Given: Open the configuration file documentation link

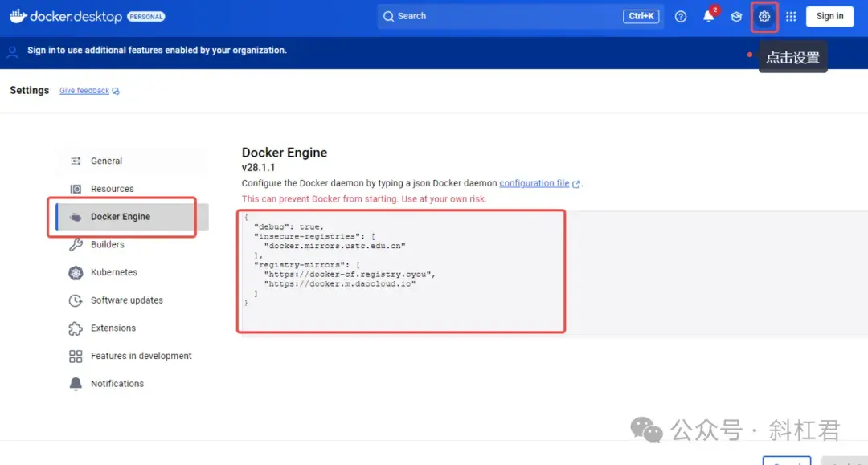Looking at the screenshot, I should pyautogui.click(x=534, y=183).
